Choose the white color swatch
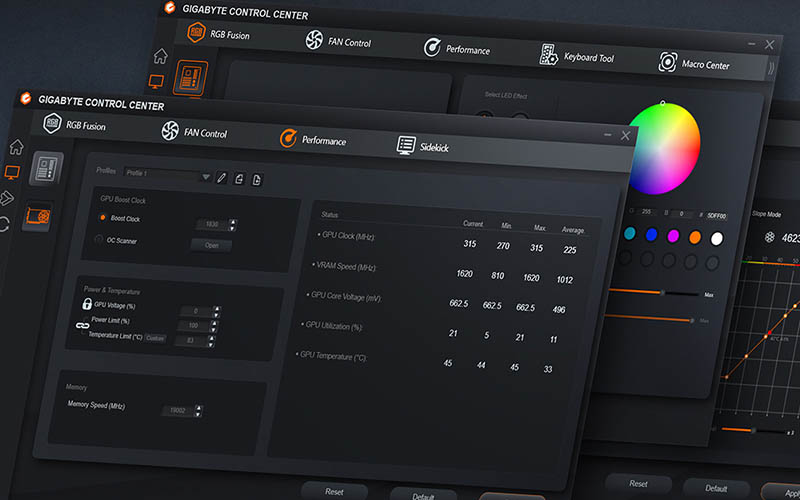The height and width of the screenshot is (500, 800). 717,238
